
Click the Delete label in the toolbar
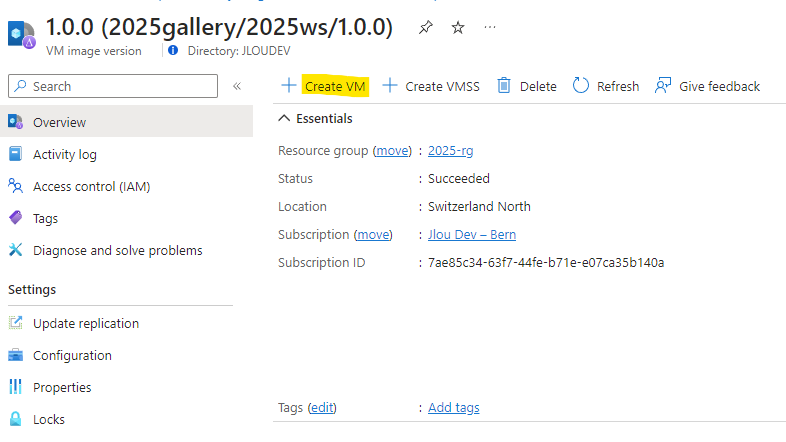[x=538, y=86]
